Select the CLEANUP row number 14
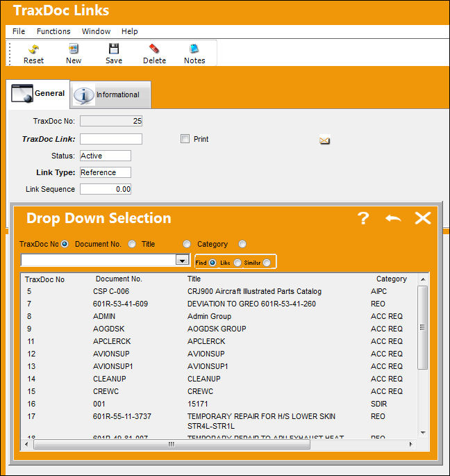This screenshot has height=476, width=450. click(x=219, y=379)
